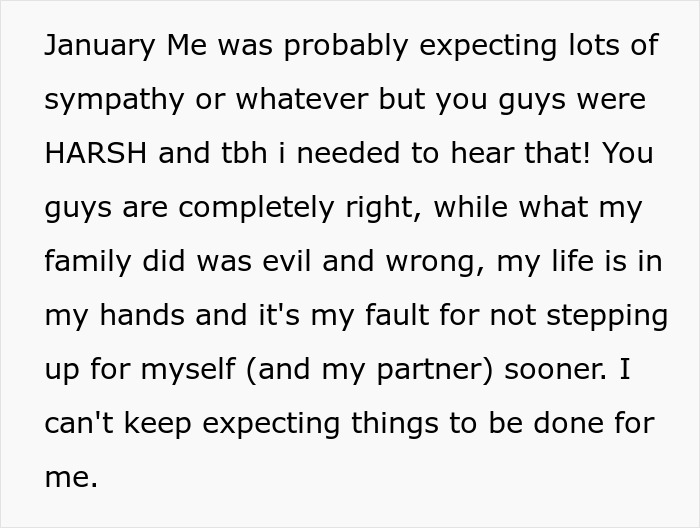
Task: Click the abbreviation 'tbh' in text
Action: pos(244,153)
